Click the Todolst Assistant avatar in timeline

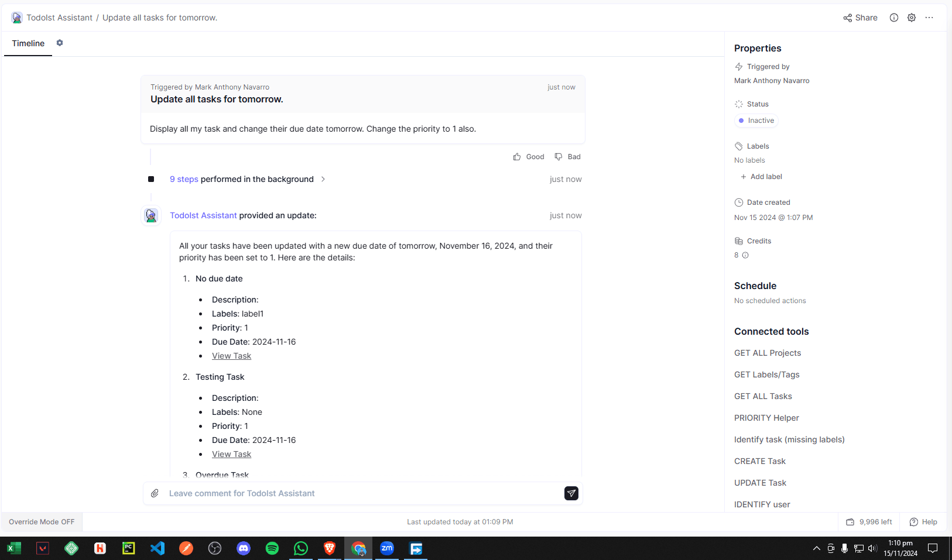pyautogui.click(x=151, y=215)
